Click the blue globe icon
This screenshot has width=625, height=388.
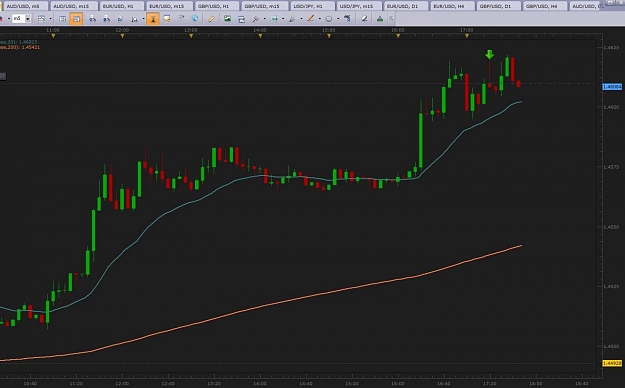click(195, 18)
